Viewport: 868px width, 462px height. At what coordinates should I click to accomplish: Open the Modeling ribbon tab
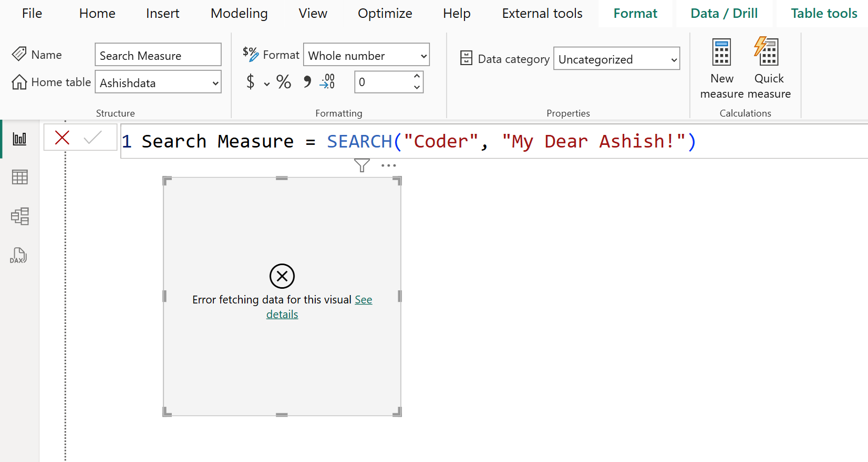coord(239,14)
